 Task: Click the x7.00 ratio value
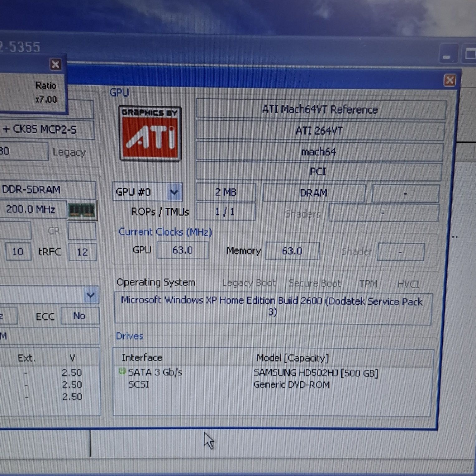(46, 99)
